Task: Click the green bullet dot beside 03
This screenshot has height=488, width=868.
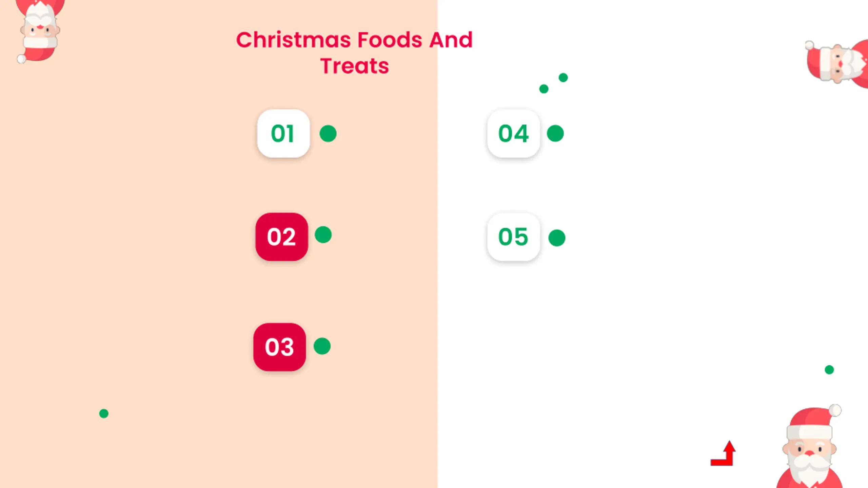Action: (322, 346)
